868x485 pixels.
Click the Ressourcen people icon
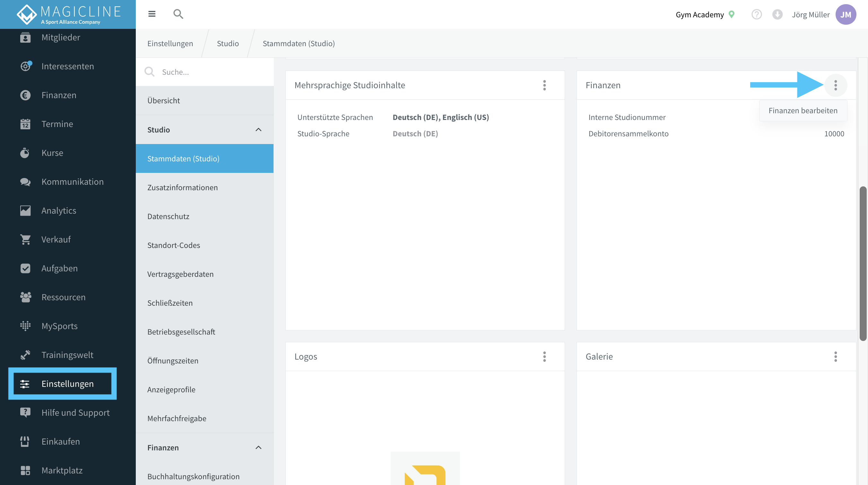25,297
